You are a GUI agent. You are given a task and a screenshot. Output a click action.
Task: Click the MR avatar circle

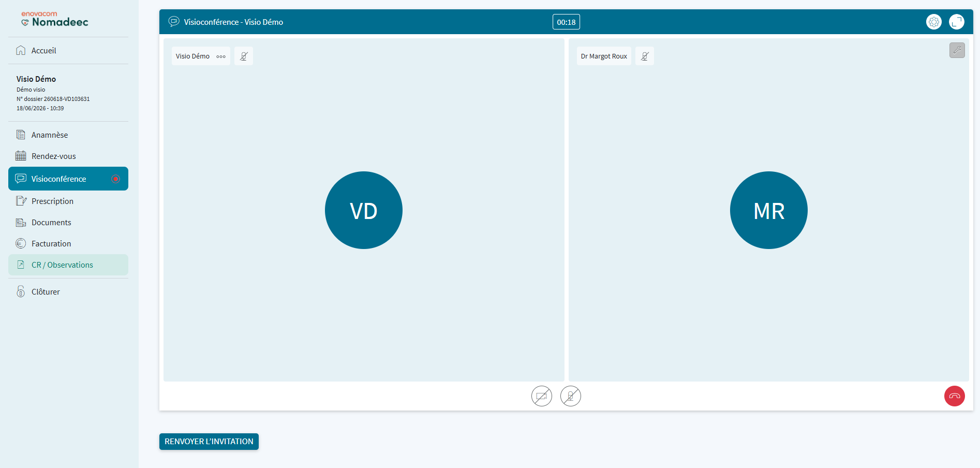[x=769, y=210]
